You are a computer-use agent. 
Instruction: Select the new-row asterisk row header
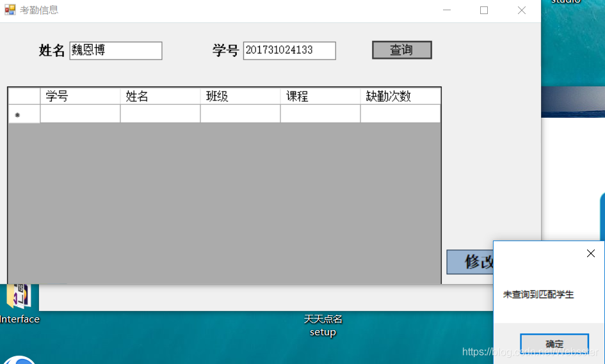click(x=24, y=114)
